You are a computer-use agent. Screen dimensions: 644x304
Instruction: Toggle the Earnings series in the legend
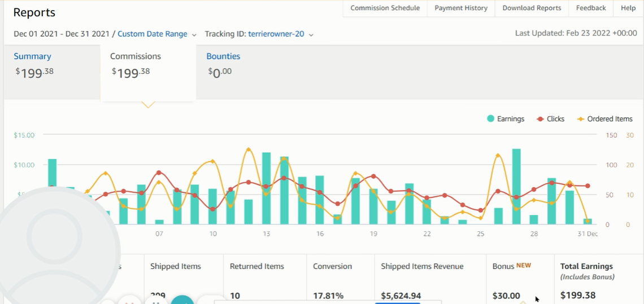coord(506,119)
